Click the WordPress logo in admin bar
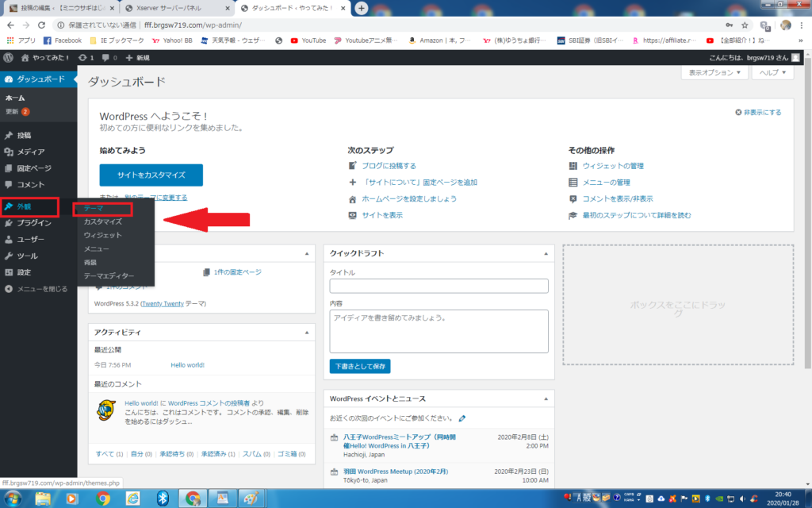This screenshot has width=812, height=508. pos(8,58)
